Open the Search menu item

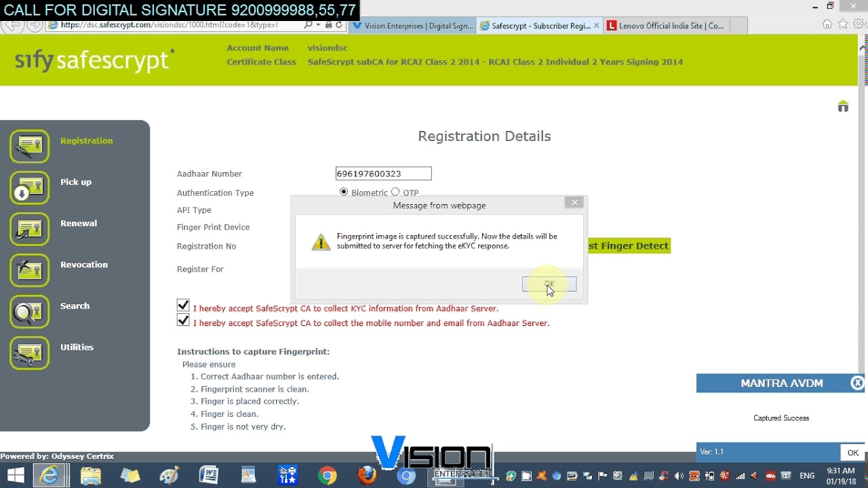pyautogui.click(x=75, y=306)
